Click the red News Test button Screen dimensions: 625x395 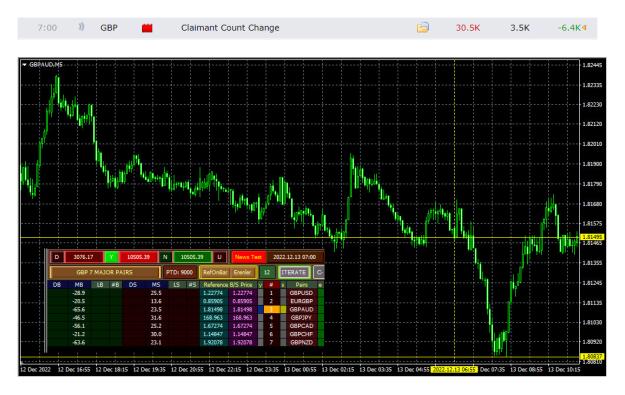tap(248, 257)
